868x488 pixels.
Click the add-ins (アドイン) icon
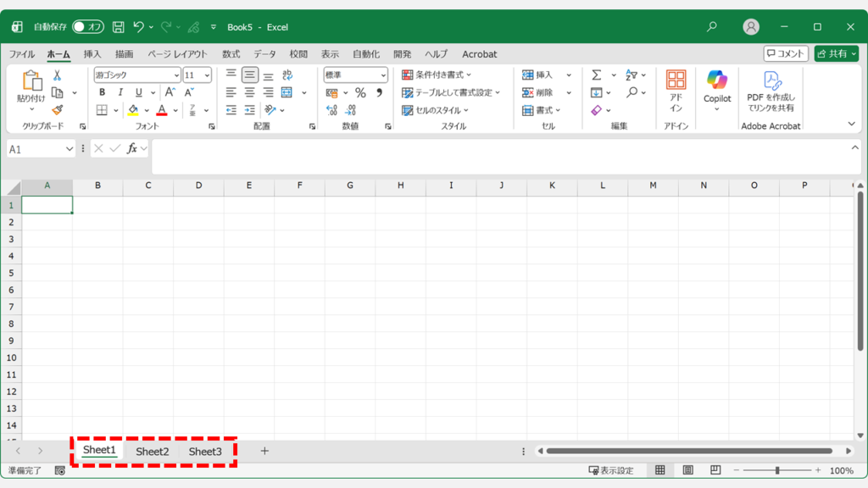pos(676,91)
